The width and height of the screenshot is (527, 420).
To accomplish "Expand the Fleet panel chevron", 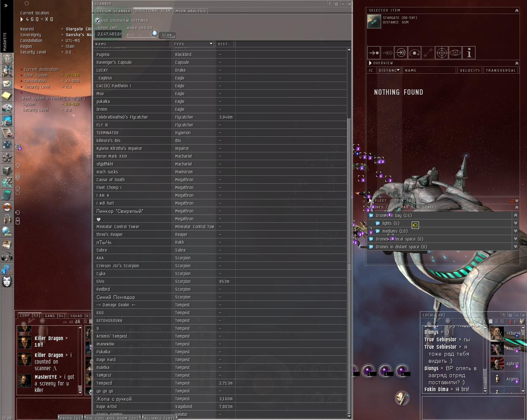I will click(x=517, y=201).
